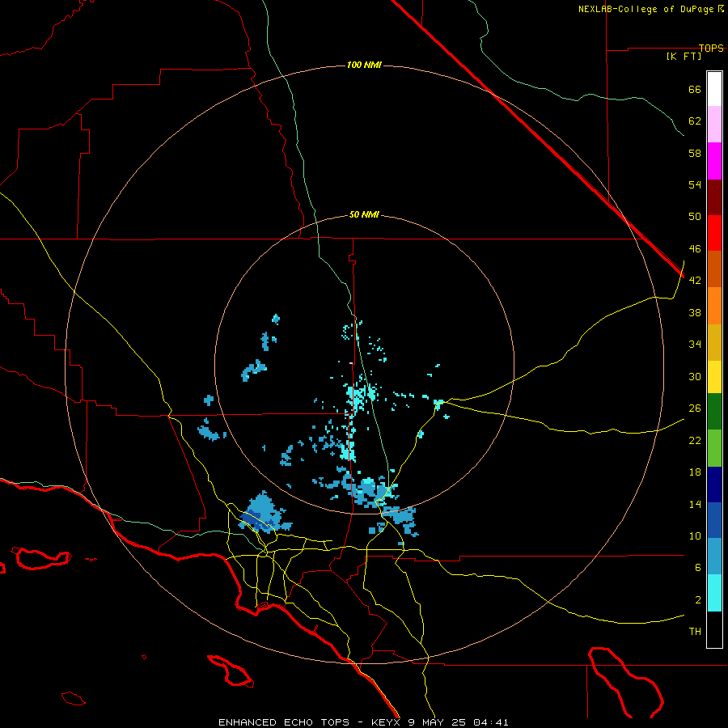Select the dark green legend swatch
This screenshot has height=728, width=728.
[x=714, y=411]
